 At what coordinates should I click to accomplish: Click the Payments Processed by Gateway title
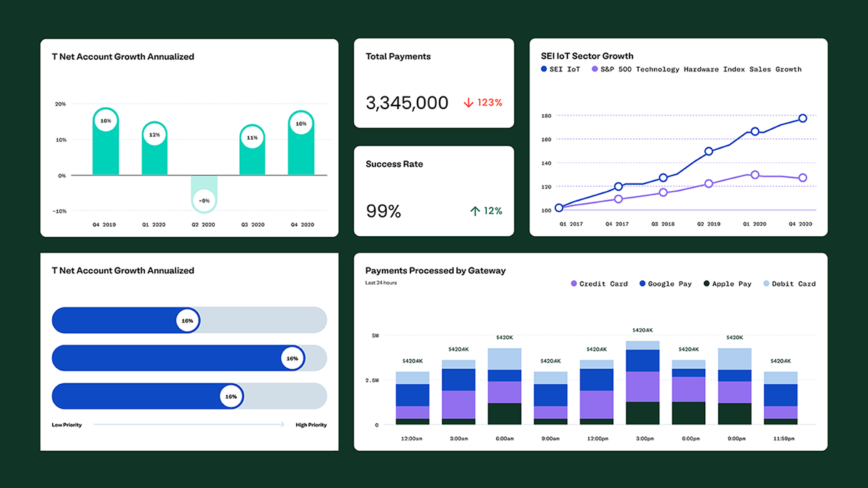coord(435,270)
